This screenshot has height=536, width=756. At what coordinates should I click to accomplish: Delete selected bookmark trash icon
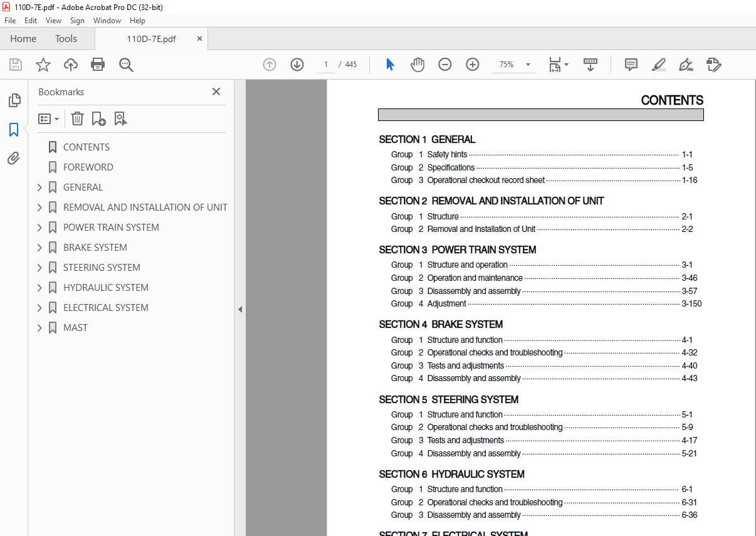tap(77, 118)
